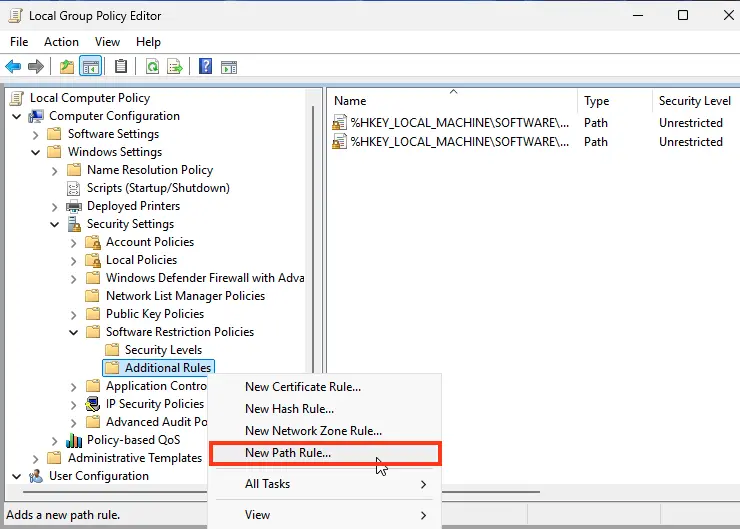
Task: Toggle the Show/Hide Console Tree icon
Action: click(x=90, y=67)
